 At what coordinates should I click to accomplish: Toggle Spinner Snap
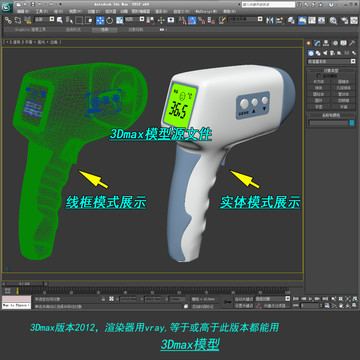pyautogui.click(x=211, y=20)
